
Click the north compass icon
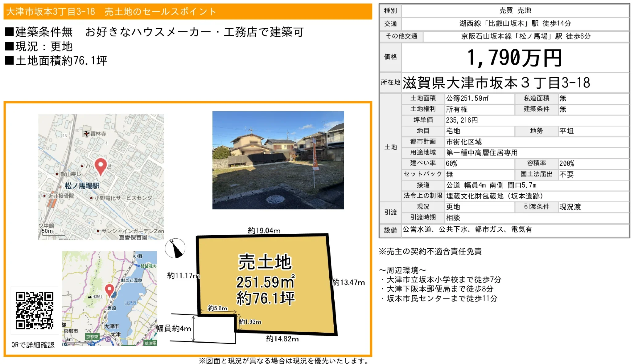[175, 248]
